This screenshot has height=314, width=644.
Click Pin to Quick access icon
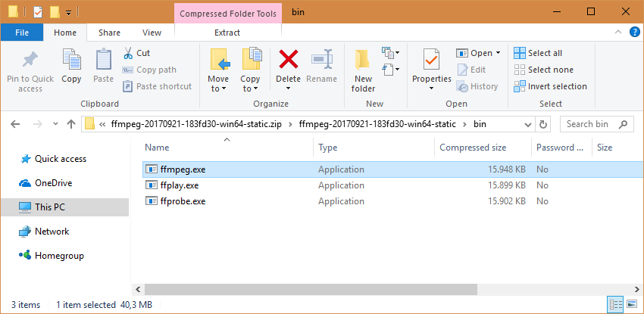click(x=30, y=61)
